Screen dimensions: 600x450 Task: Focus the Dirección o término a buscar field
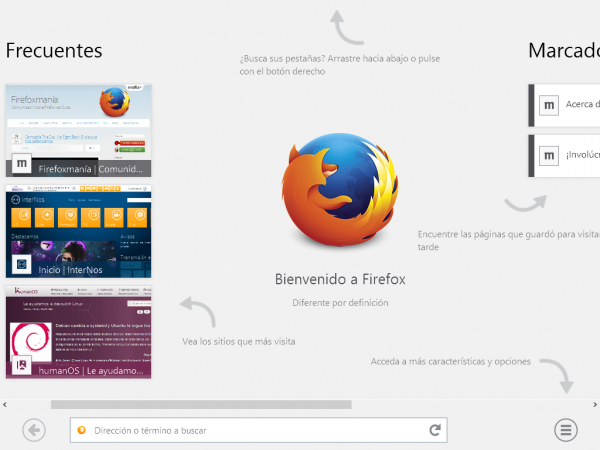click(x=259, y=430)
